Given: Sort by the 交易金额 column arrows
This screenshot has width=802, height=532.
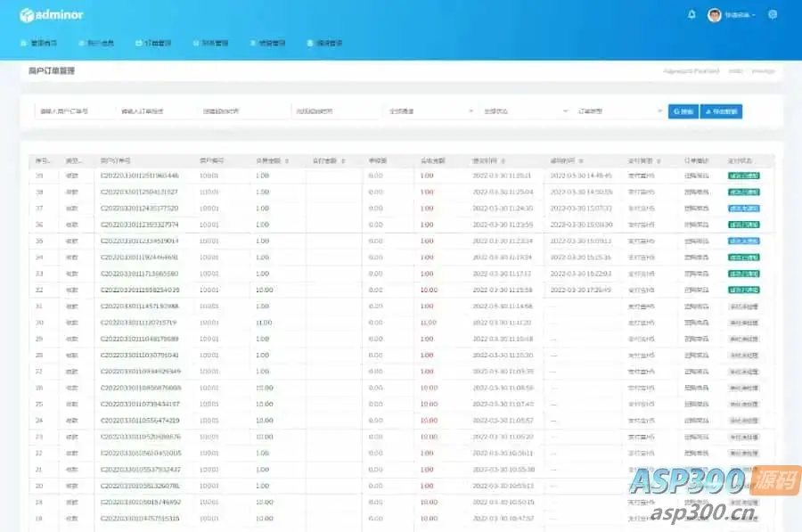Looking at the screenshot, I should [287, 161].
